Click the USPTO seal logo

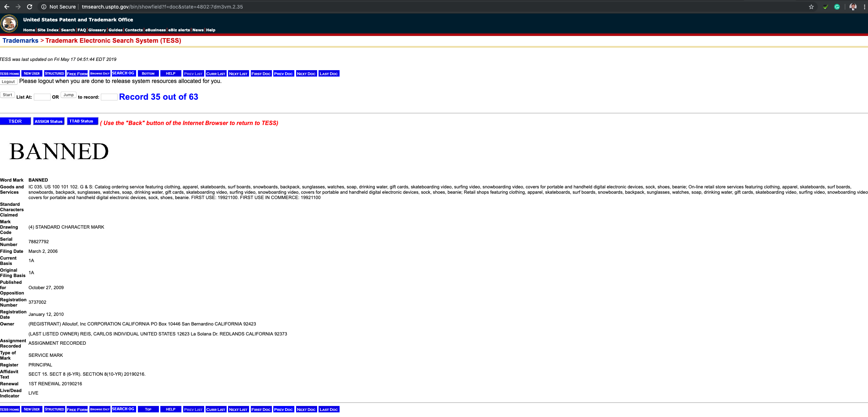(9, 24)
